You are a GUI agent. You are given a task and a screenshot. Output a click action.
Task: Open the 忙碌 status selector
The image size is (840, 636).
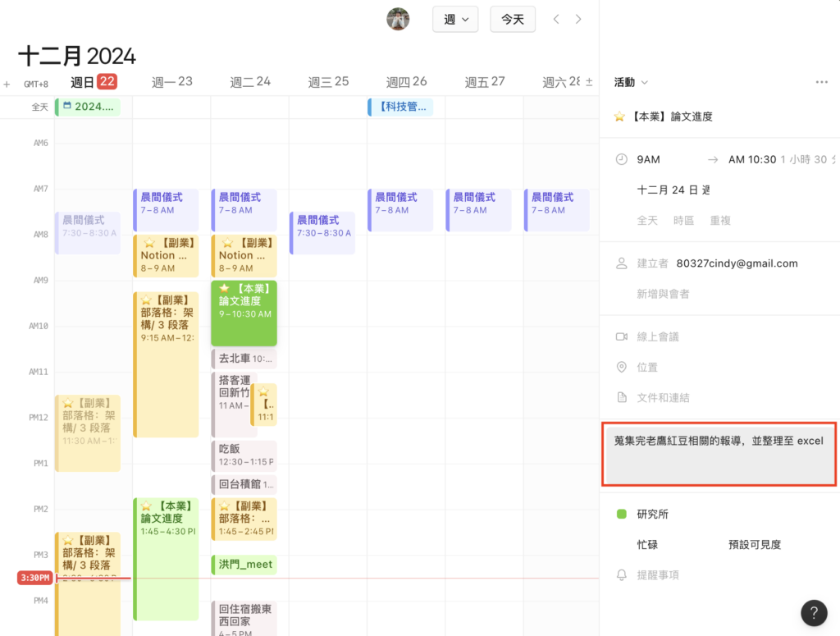pos(647,544)
